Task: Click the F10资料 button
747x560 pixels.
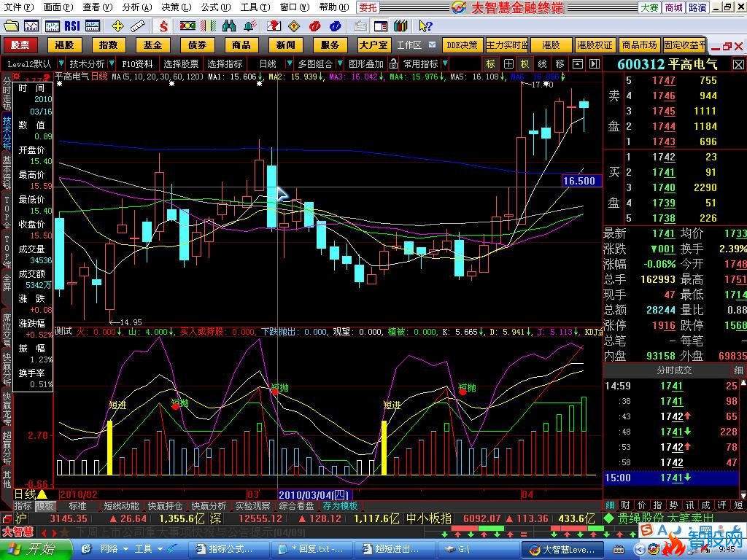Action: [137, 63]
